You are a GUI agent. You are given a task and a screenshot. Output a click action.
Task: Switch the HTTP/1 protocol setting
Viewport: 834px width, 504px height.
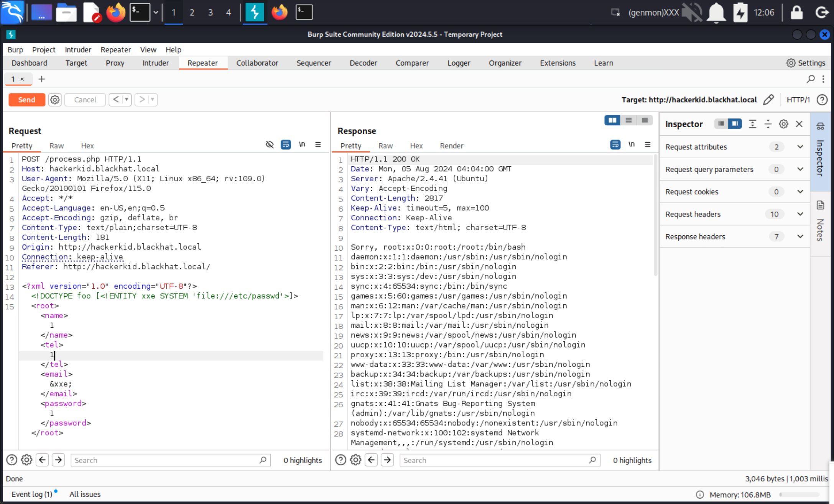(798, 100)
